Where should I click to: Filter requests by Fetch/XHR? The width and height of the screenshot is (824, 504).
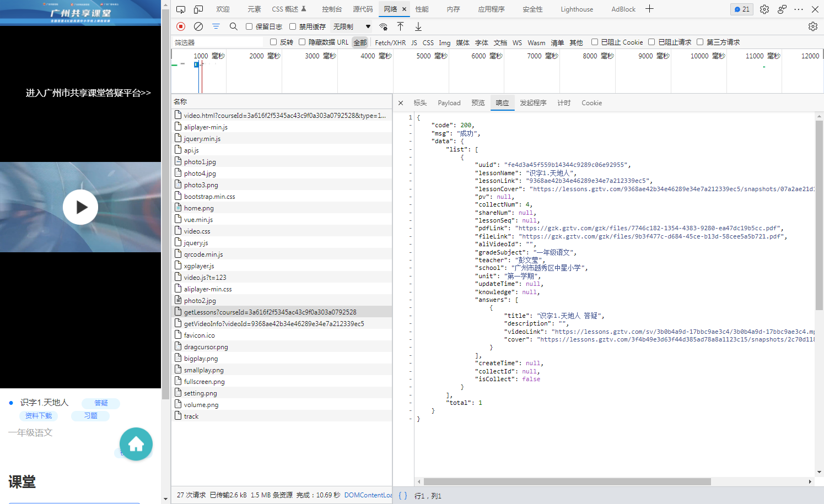[390, 42]
